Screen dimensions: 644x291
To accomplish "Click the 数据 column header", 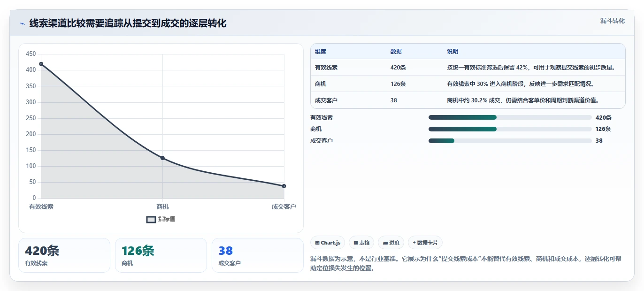I will coord(396,52).
